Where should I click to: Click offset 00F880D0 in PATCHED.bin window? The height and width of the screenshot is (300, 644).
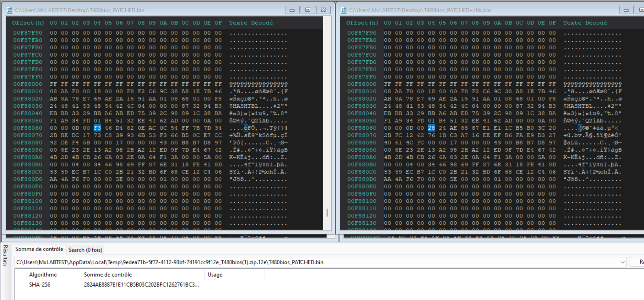(28, 179)
